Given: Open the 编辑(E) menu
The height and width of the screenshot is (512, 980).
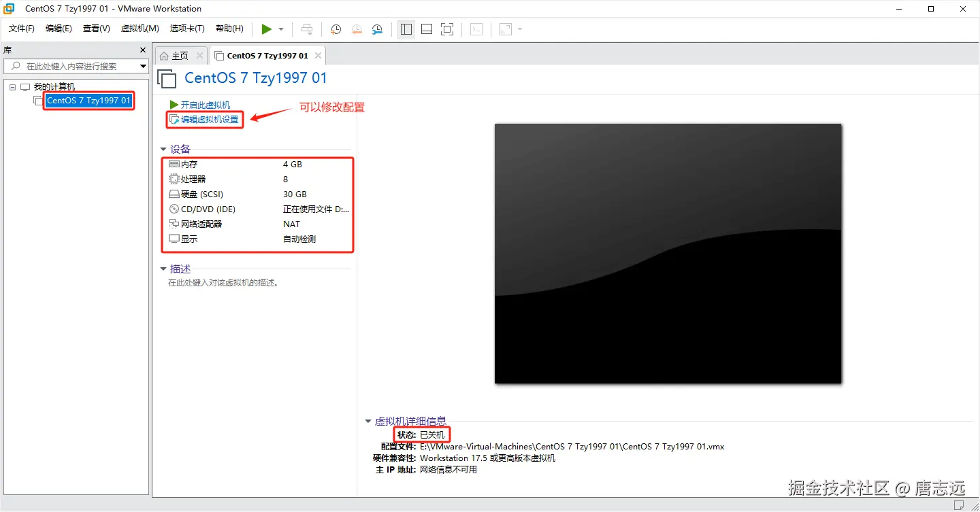Looking at the screenshot, I should 59,29.
